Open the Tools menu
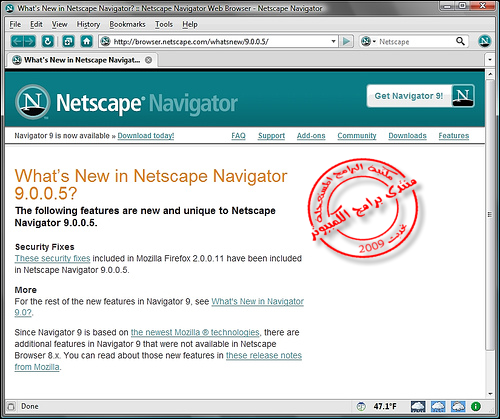The width and height of the screenshot is (500, 420). [x=164, y=24]
